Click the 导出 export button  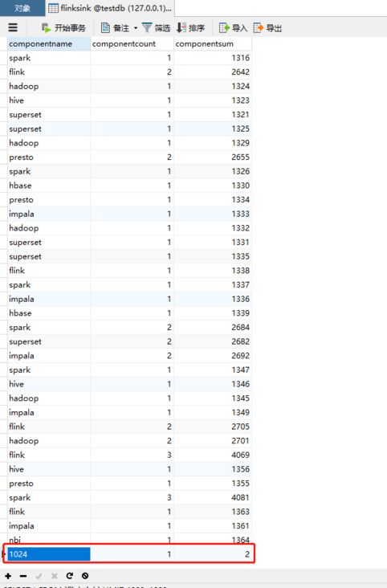[x=267, y=28]
